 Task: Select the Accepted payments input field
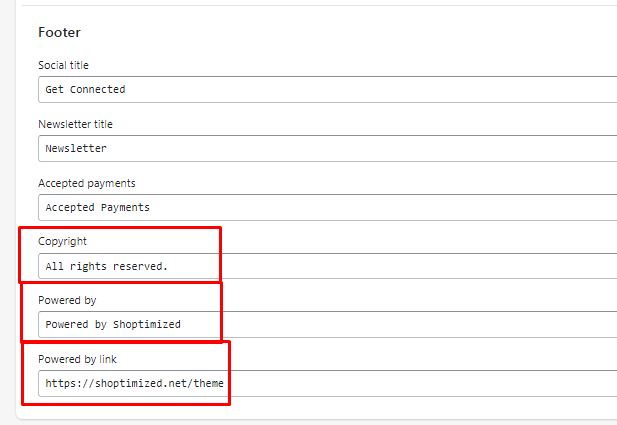coord(327,207)
